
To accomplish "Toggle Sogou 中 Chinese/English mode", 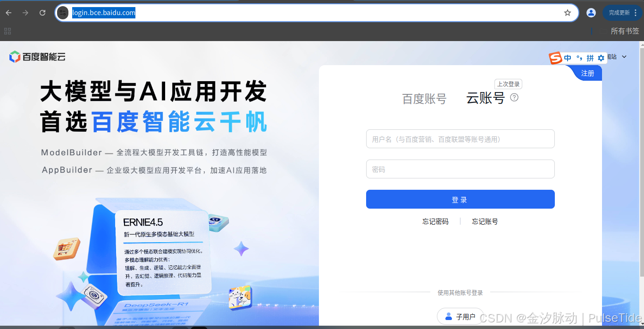I will pos(568,58).
